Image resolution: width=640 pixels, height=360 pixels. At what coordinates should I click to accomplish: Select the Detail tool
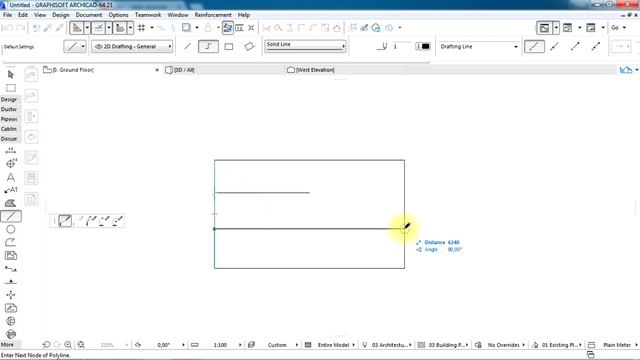point(11,321)
